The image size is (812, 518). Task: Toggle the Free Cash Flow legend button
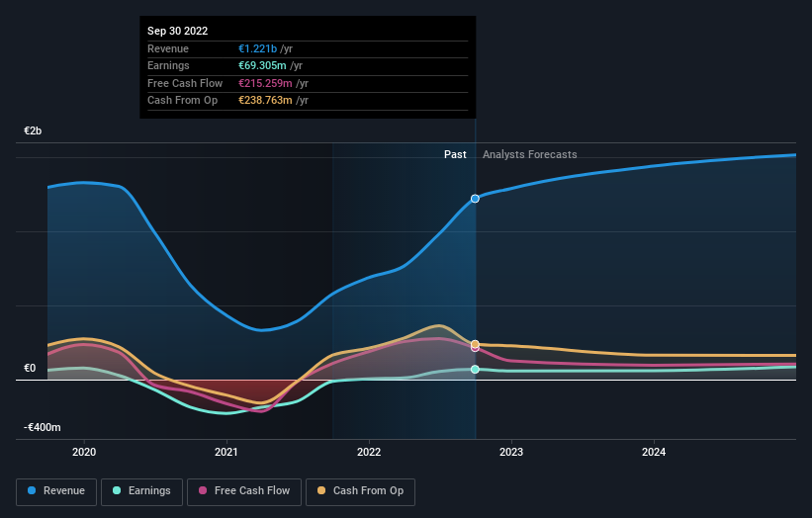tap(244, 491)
